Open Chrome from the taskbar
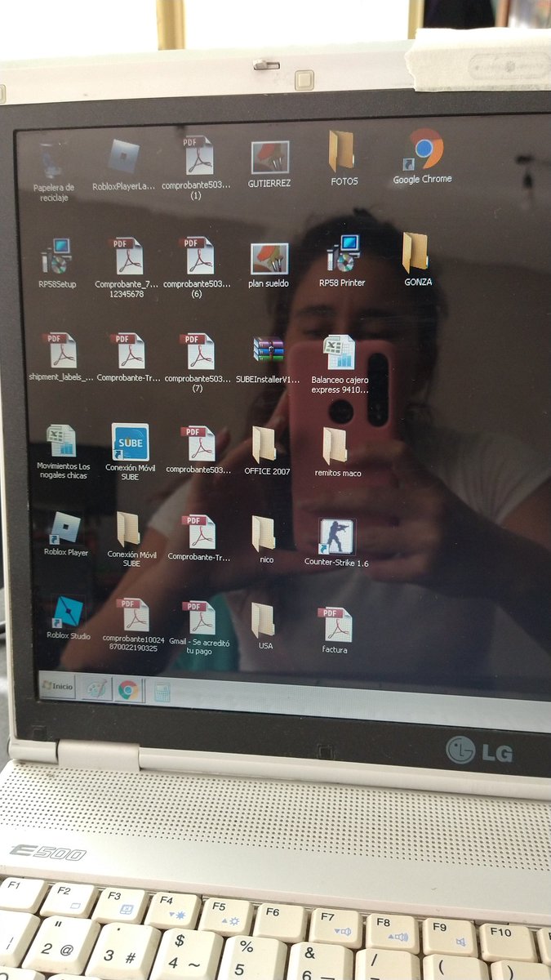 click(x=127, y=691)
